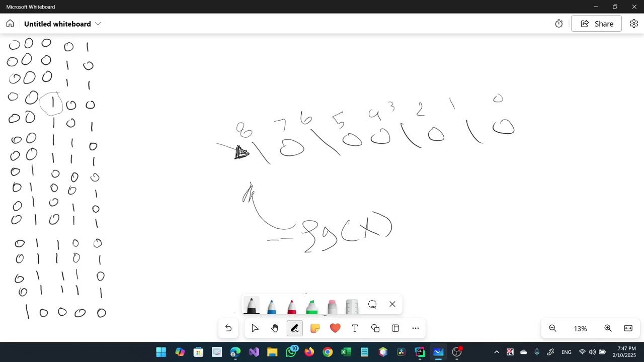Choose the pink eraser tool
This screenshot has height=362, width=644.
pos(332,306)
